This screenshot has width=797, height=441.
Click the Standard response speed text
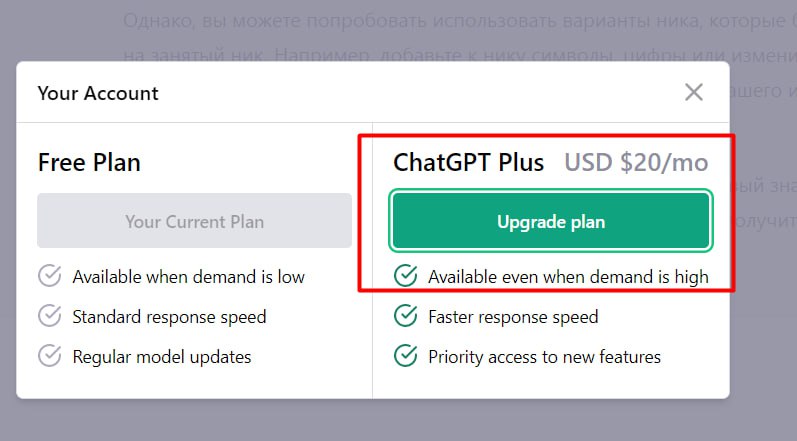coord(169,317)
